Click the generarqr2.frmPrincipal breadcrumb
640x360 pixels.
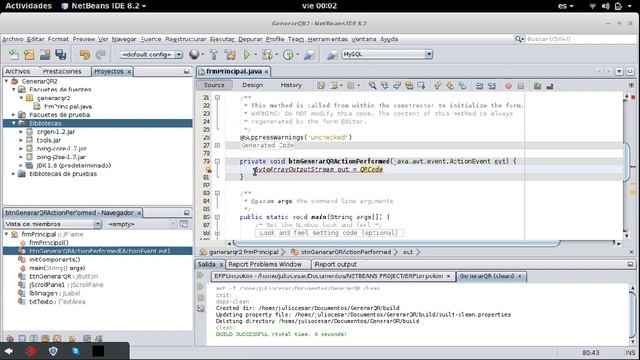[x=244, y=252]
